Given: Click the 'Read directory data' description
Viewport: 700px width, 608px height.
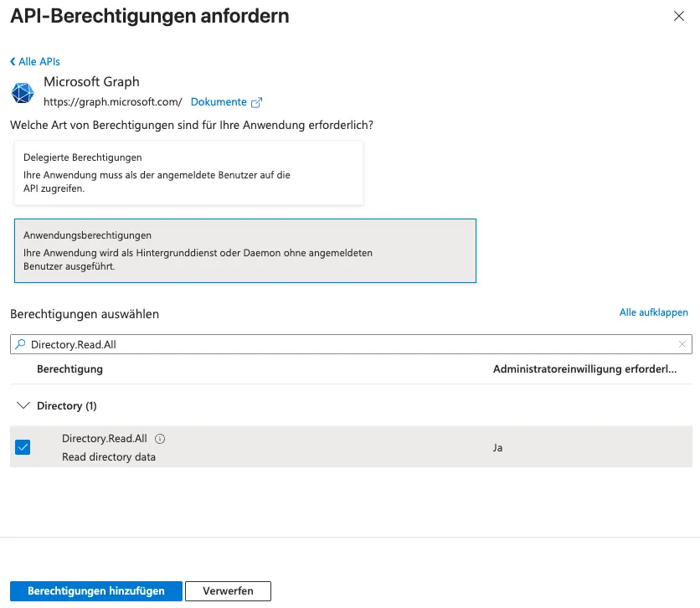Looking at the screenshot, I should click(109, 457).
